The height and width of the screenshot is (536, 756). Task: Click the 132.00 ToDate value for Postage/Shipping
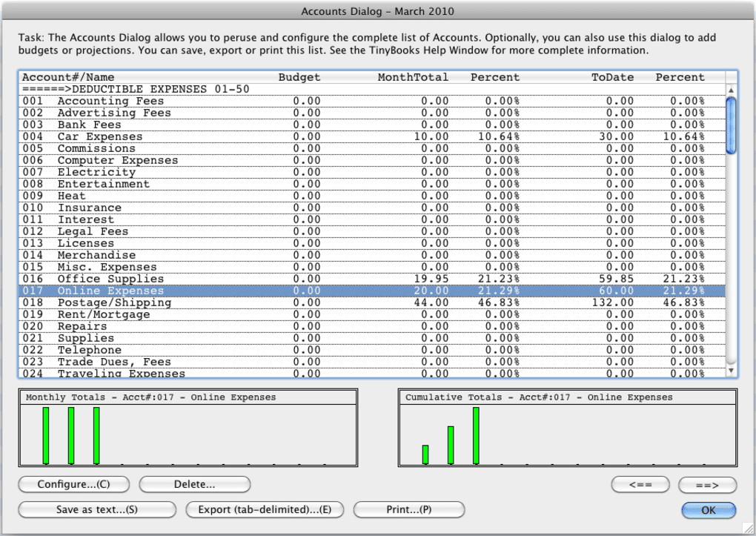coord(613,302)
